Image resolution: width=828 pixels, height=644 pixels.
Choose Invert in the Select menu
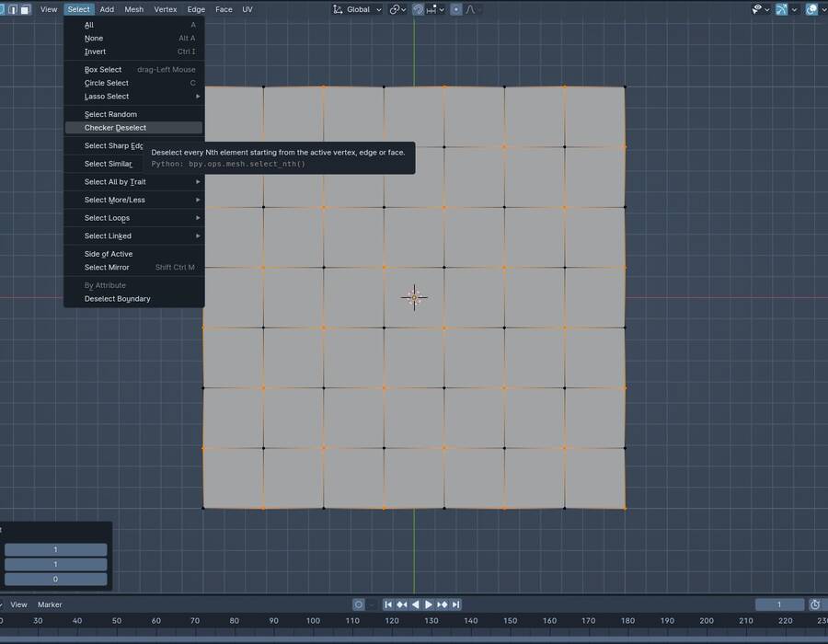tap(133, 52)
